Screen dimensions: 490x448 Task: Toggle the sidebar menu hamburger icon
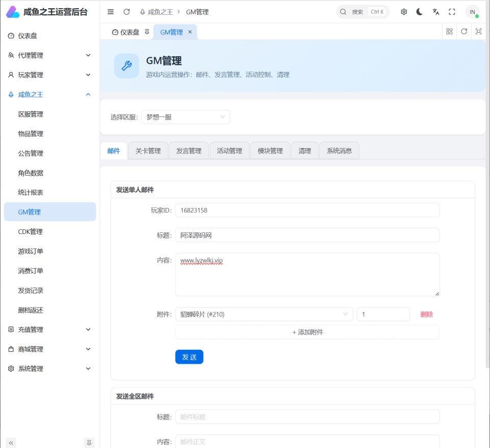coord(111,12)
